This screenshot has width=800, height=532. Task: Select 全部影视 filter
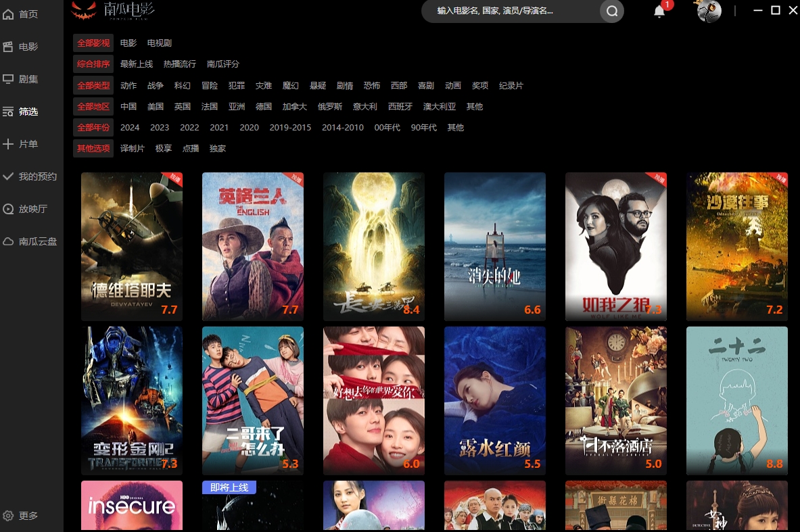tap(93, 43)
